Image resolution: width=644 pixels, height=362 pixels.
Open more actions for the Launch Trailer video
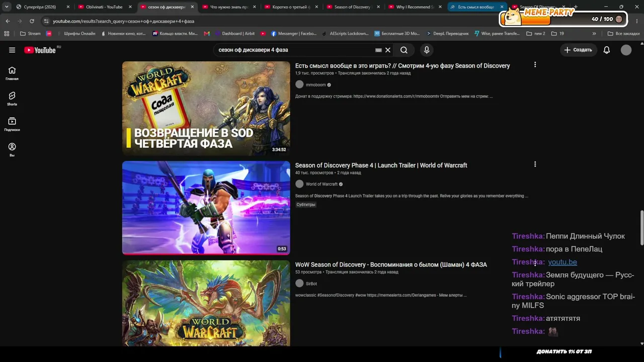pyautogui.click(x=535, y=164)
